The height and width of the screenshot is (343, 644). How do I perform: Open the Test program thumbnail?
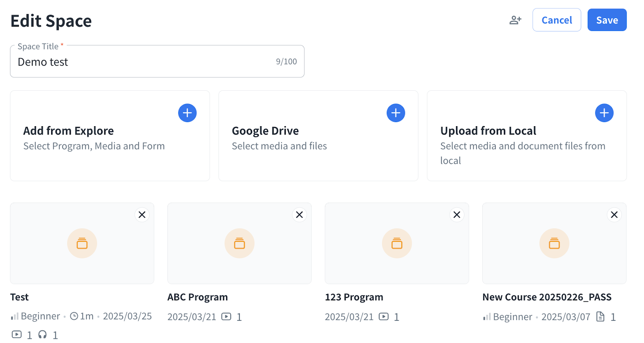[x=82, y=243]
